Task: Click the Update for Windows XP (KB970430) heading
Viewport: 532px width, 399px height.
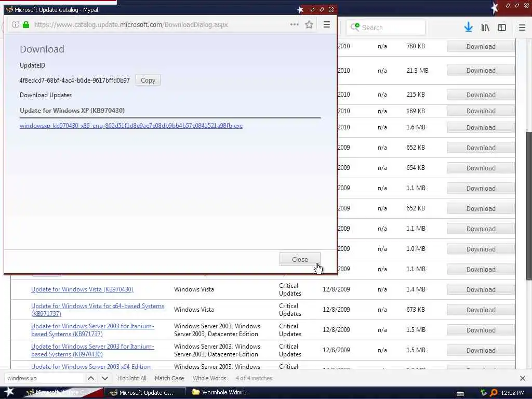Action: [72, 110]
